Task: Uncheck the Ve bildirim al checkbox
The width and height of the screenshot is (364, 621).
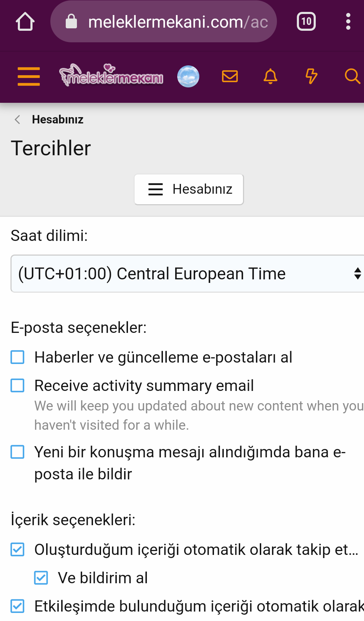Action: click(41, 578)
